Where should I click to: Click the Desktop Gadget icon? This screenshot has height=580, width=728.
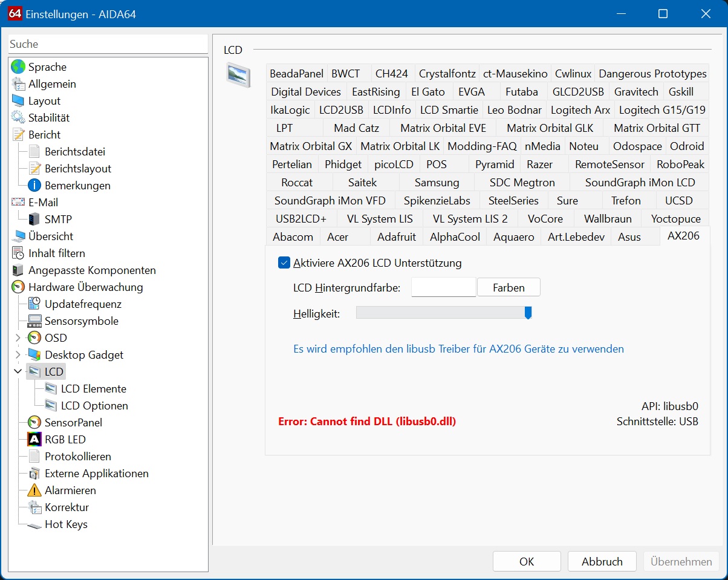(35, 355)
